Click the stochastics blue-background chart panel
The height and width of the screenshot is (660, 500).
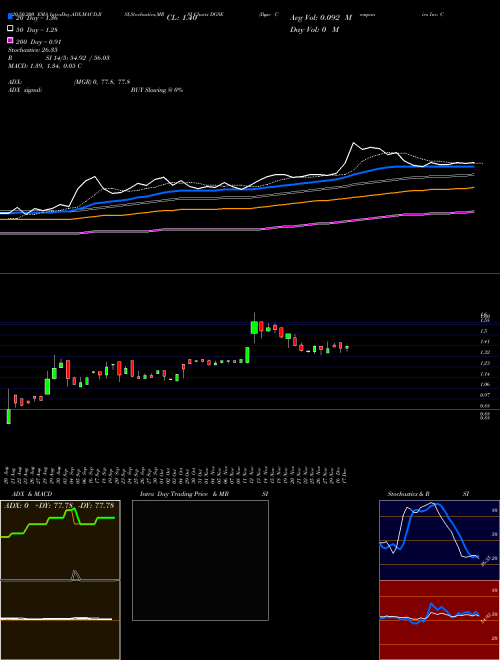[x=439, y=540]
